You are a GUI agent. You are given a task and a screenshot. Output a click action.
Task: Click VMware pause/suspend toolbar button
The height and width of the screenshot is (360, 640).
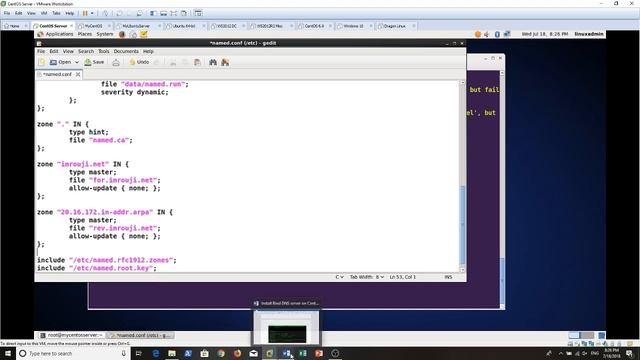85,13
